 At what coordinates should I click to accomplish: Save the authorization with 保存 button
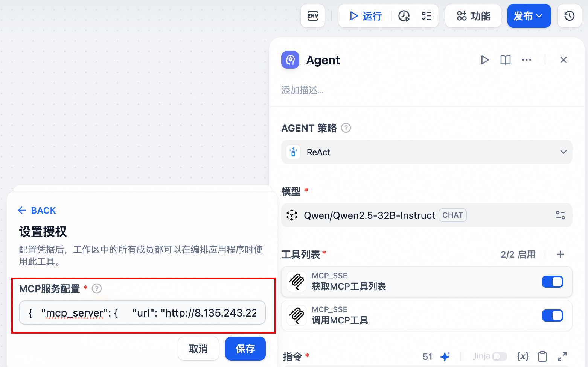tap(245, 349)
